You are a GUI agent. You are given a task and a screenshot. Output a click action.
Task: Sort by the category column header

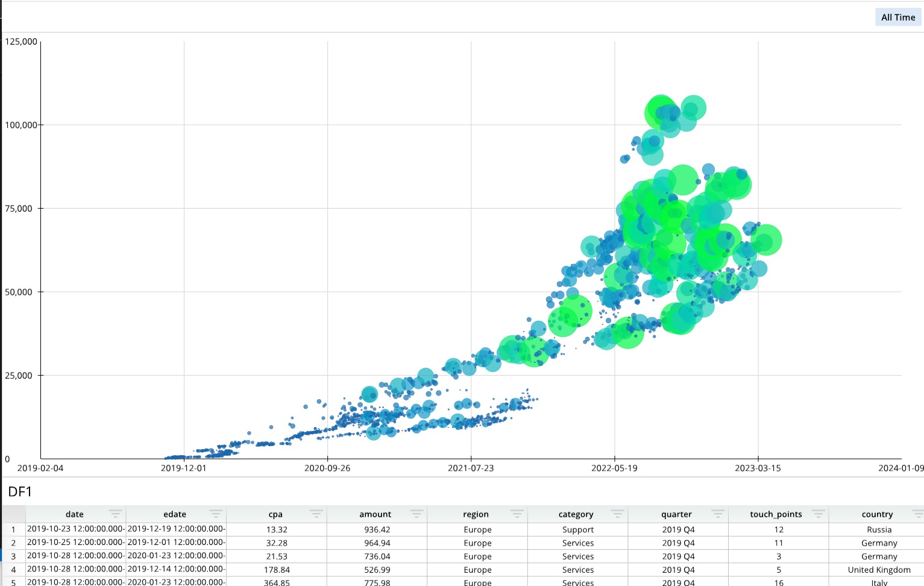click(576, 514)
